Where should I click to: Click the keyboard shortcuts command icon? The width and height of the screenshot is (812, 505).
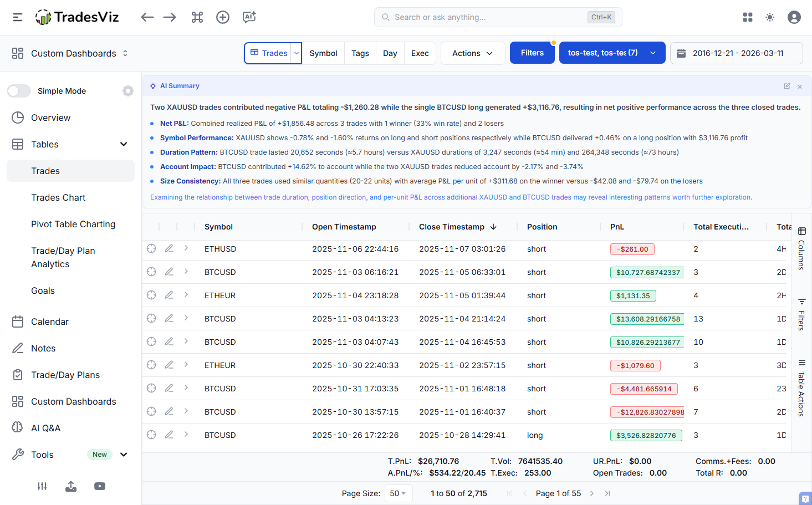pyautogui.click(x=197, y=17)
